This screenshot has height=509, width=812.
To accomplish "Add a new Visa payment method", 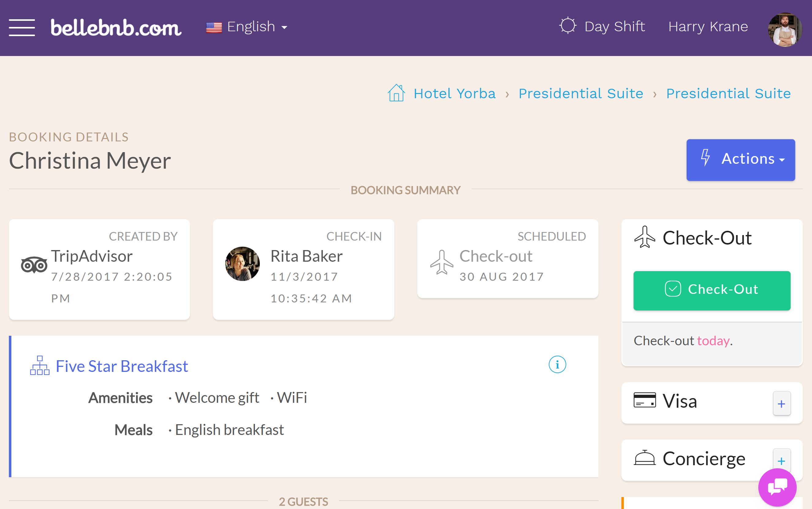I will pos(781,403).
